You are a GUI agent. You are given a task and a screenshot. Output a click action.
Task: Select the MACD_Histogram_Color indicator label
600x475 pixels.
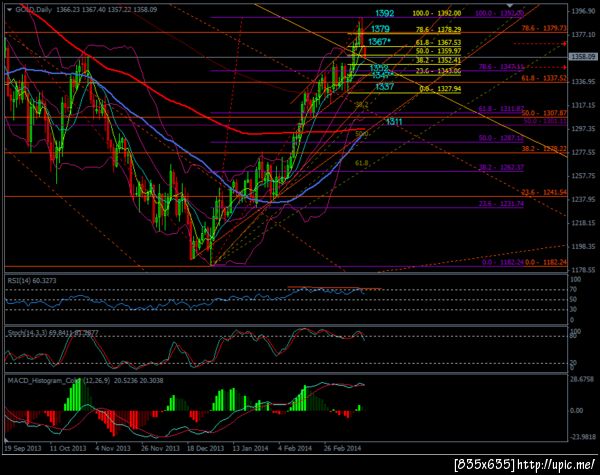(85, 380)
